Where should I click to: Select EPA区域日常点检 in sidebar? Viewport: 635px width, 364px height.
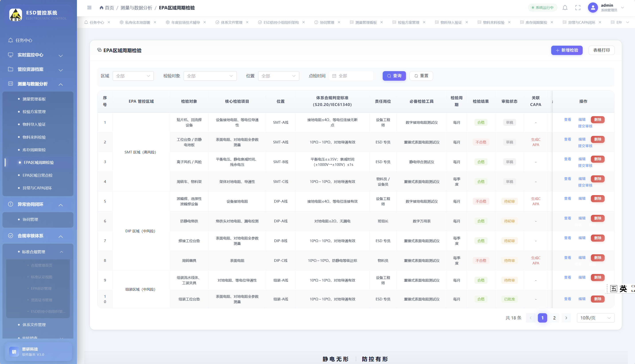click(x=37, y=175)
